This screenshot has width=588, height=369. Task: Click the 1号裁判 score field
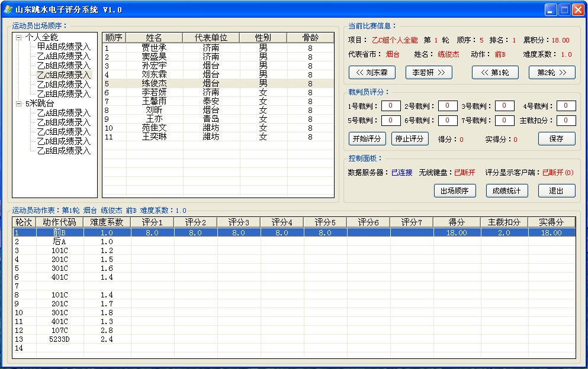[391, 106]
